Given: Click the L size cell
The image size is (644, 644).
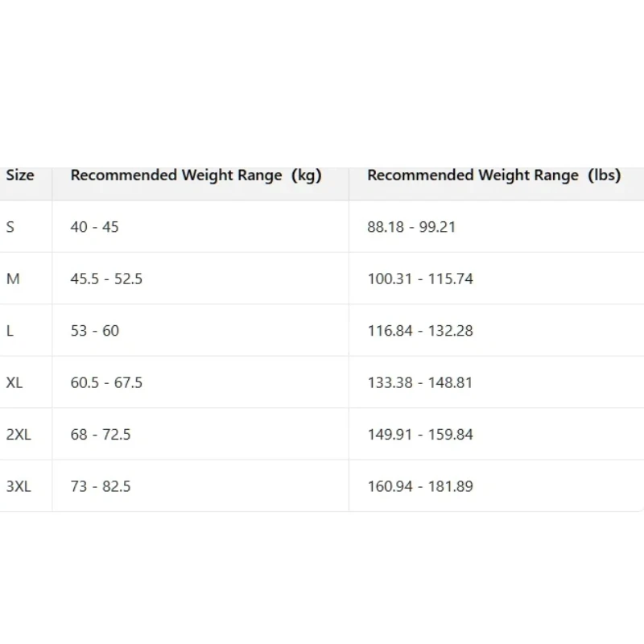Looking at the screenshot, I should 10,331.
